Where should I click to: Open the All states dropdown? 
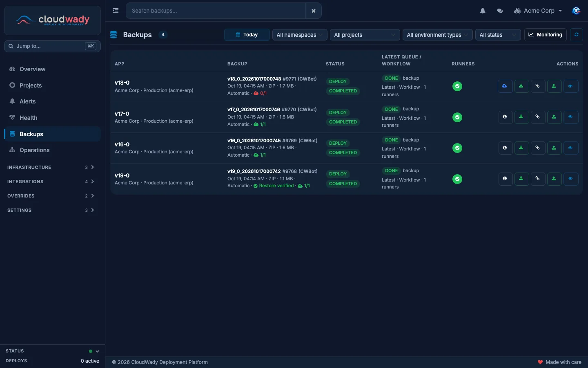[x=498, y=35]
